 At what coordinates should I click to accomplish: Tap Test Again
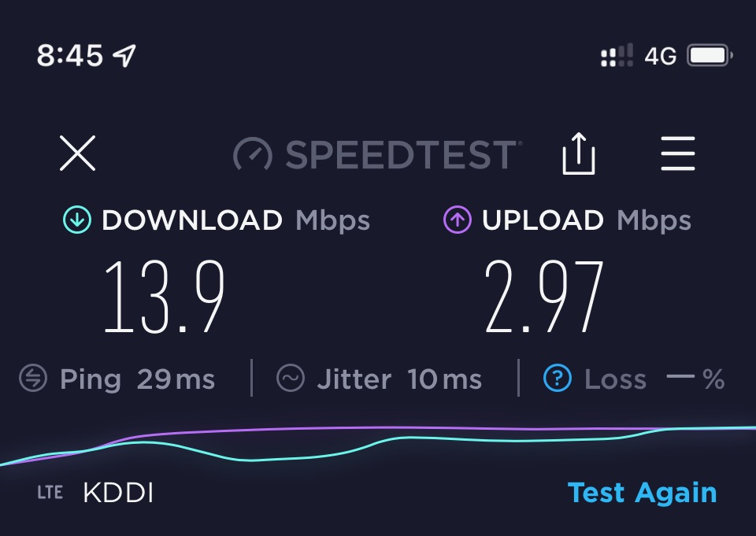click(x=643, y=493)
